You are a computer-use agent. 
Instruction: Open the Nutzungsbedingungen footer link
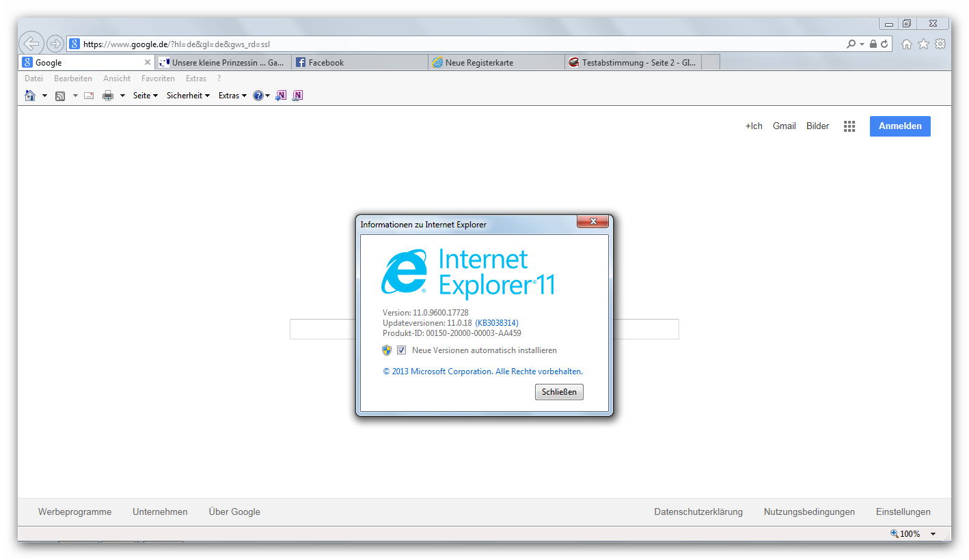click(x=809, y=512)
